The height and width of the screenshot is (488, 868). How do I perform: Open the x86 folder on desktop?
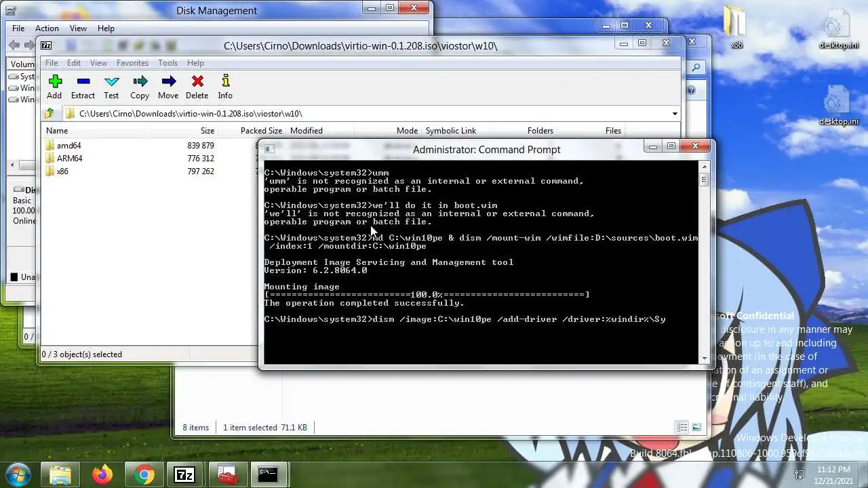736,27
